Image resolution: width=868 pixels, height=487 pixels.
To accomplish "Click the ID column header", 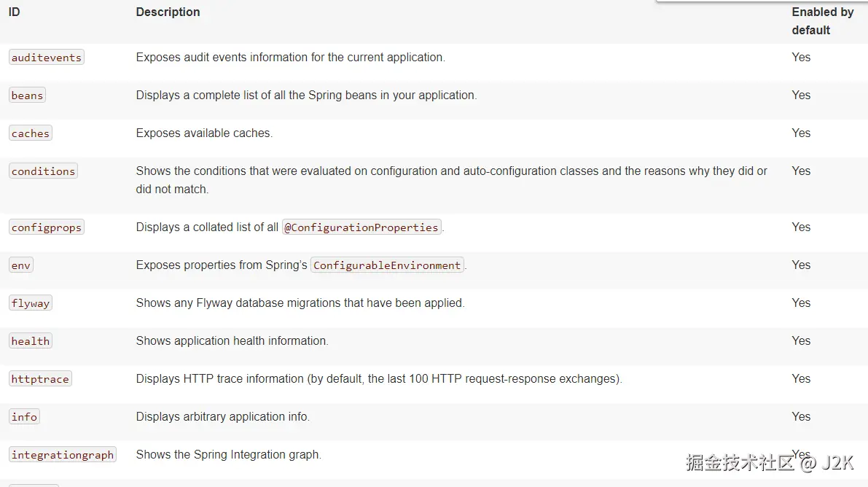I will (x=14, y=12).
